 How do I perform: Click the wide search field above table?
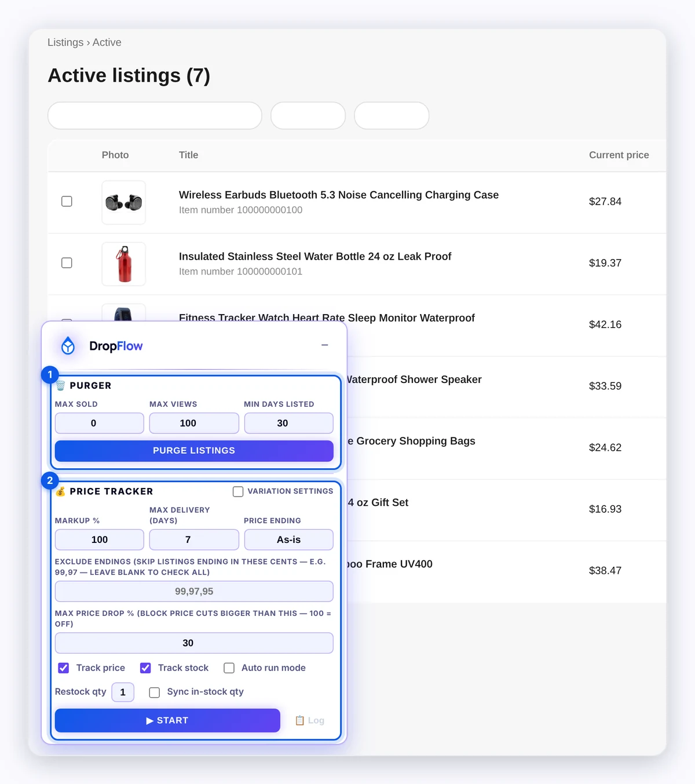[x=155, y=115]
